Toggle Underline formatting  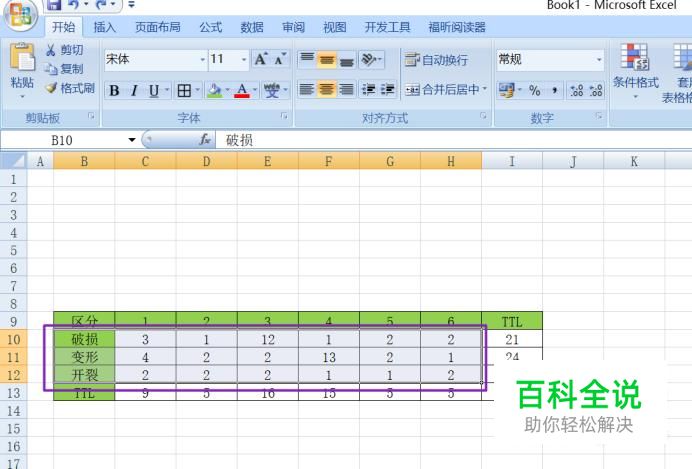pos(153,91)
